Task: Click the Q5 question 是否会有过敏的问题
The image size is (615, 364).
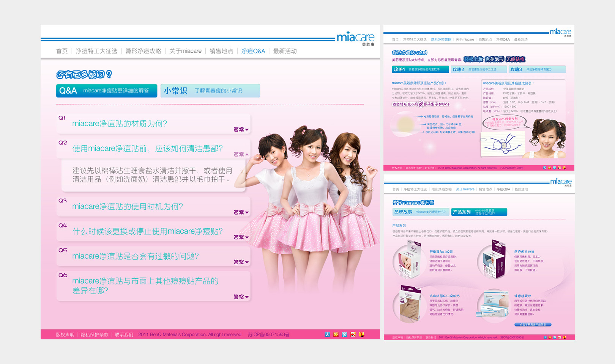Action: click(x=136, y=256)
